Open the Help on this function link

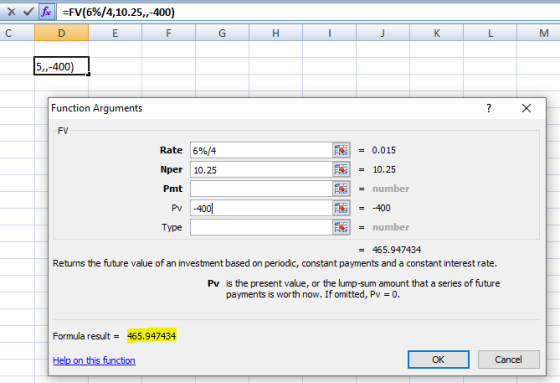pyautogui.click(x=94, y=360)
